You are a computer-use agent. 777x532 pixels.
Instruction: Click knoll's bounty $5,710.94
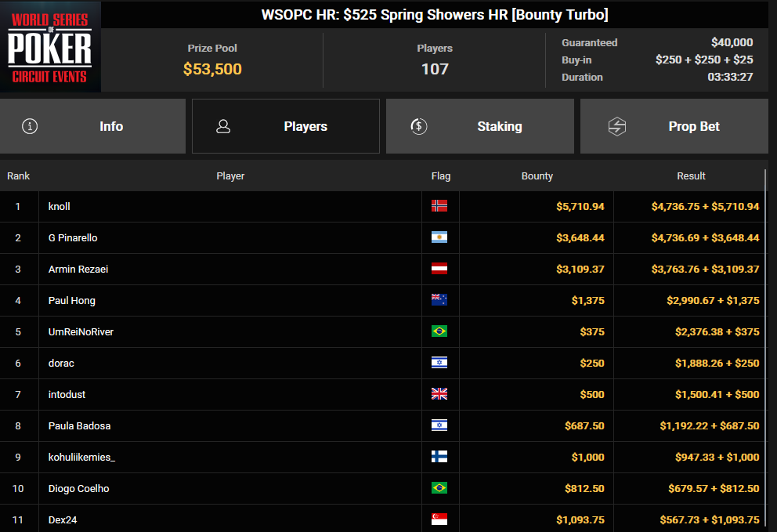(580, 206)
